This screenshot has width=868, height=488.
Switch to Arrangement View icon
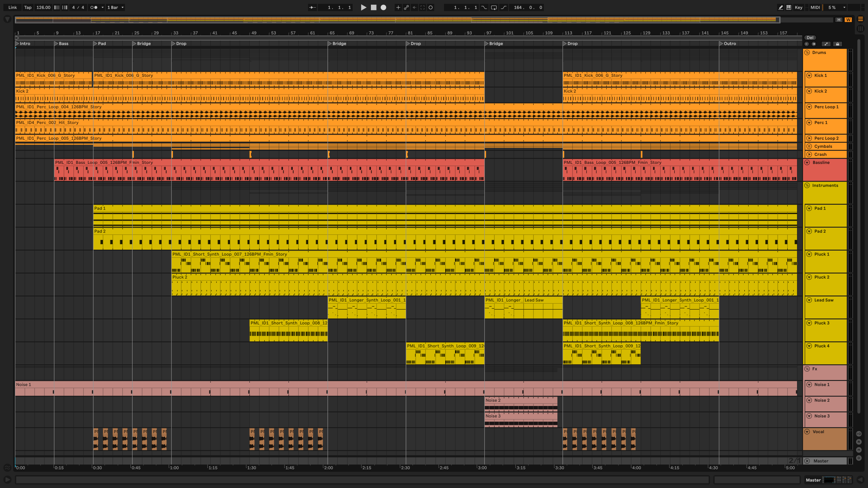click(860, 19)
